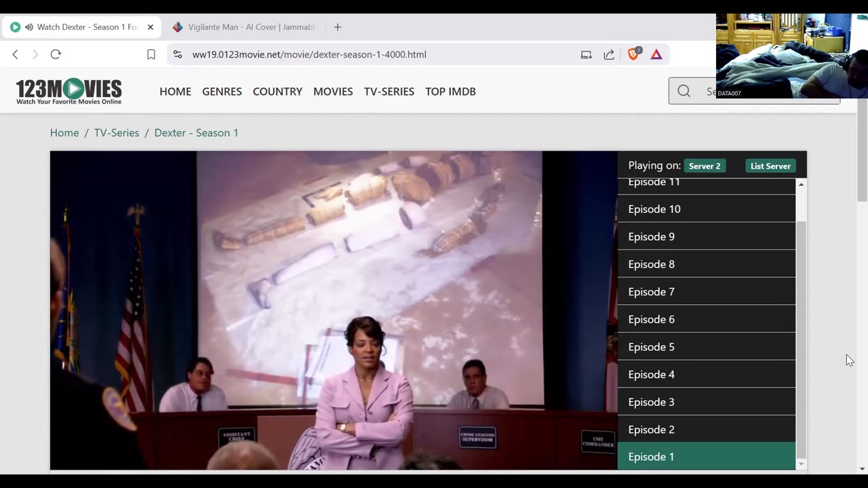Click the address bar URL
This screenshot has width=868, height=488.
coord(309,54)
